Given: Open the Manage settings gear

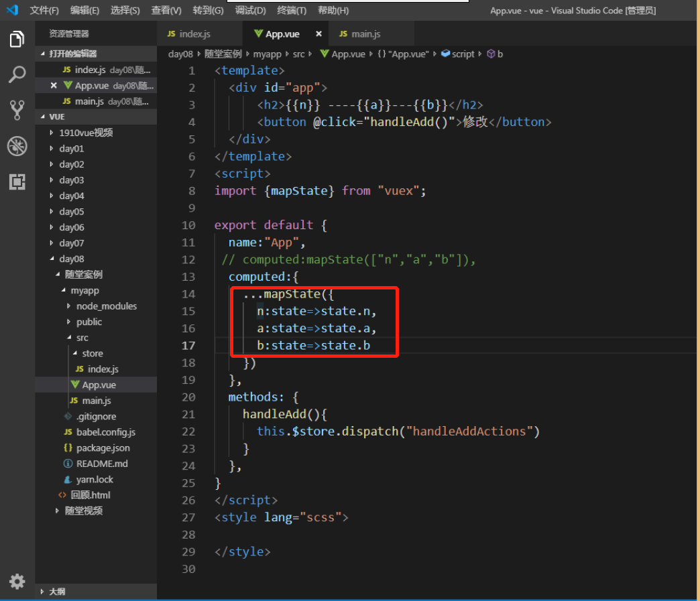Looking at the screenshot, I should [17, 582].
